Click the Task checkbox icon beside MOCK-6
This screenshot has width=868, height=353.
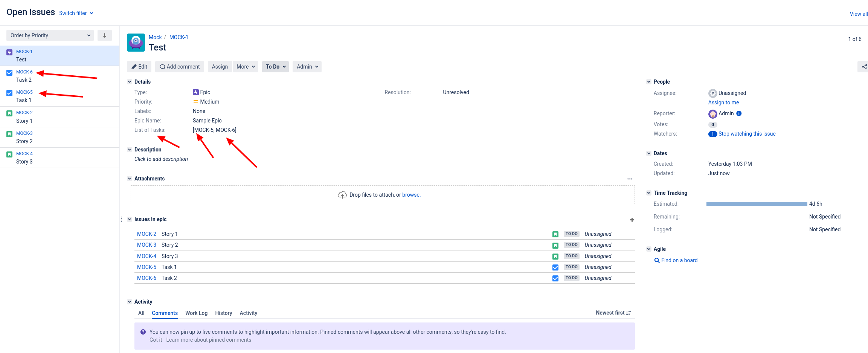coord(9,72)
